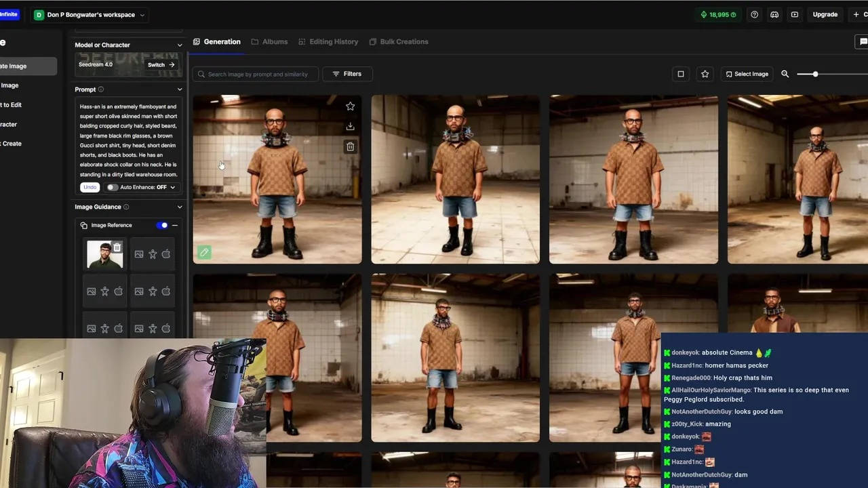Image resolution: width=868 pixels, height=488 pixels.
Task: Tick the select-all square checkbox
Action: point(681,74)
